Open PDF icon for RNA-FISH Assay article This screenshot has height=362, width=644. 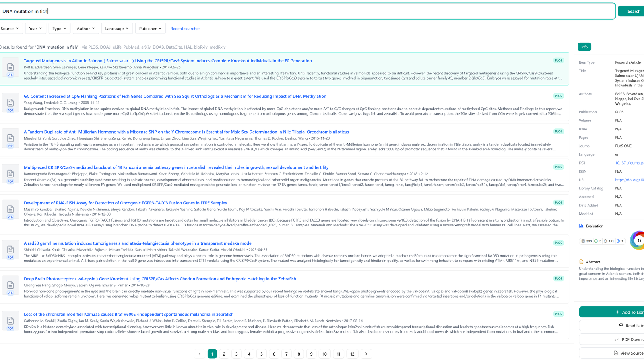10,210
